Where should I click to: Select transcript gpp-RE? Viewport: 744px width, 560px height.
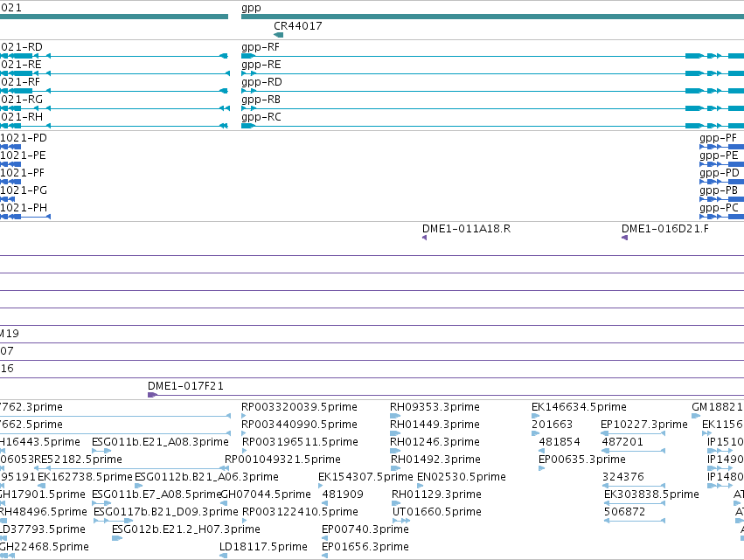coord(261,65)
